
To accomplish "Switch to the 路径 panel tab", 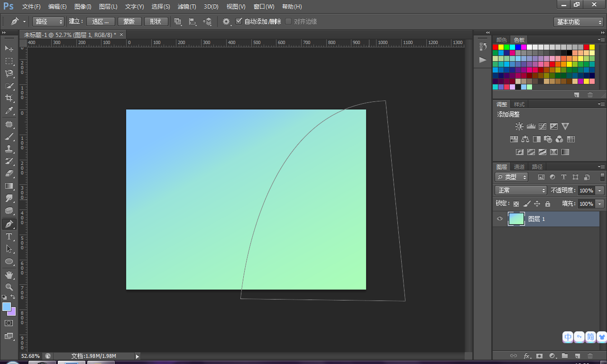I will [537, 167].
